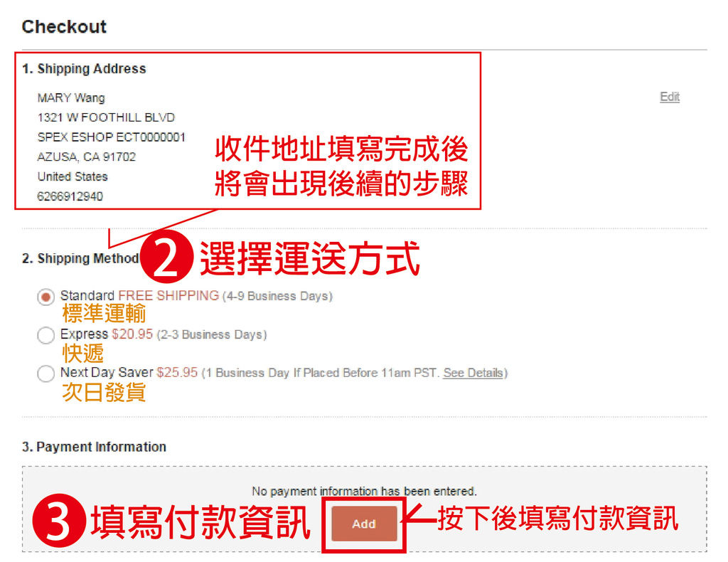Image resolution: width=728 pixels, height=562 pixels.
Task: Click the orange 快遞 annotation label
Action: tap(82, 354)
